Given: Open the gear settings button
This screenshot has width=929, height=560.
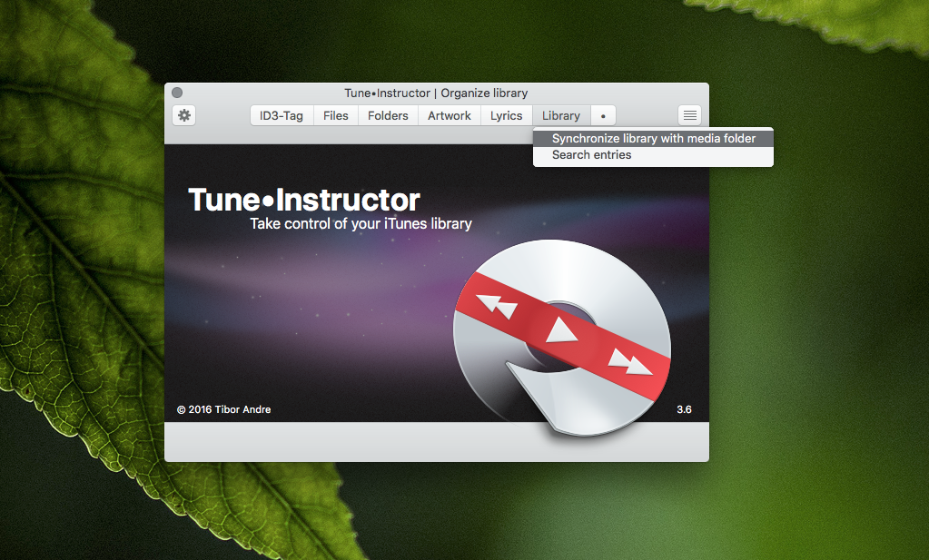Looking at the screenshot, I should (x=184, y=115).
